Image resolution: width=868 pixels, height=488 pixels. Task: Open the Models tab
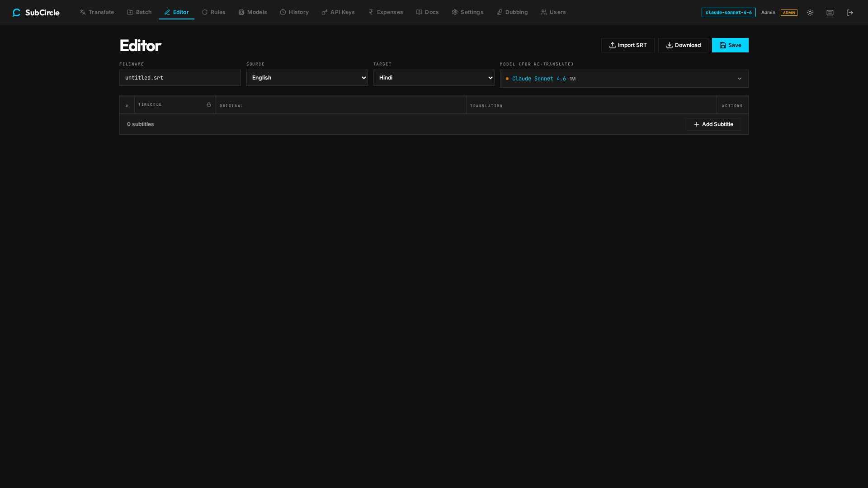[x=253, y=12]
